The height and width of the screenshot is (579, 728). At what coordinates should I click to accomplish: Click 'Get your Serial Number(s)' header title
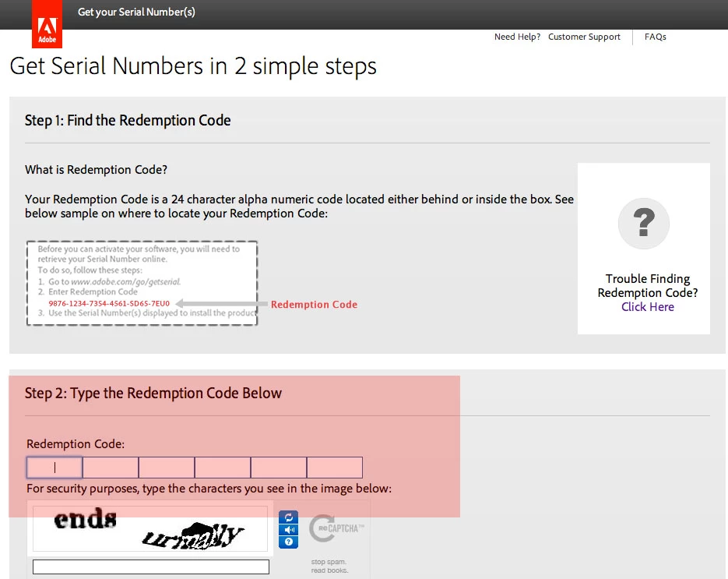136,12
